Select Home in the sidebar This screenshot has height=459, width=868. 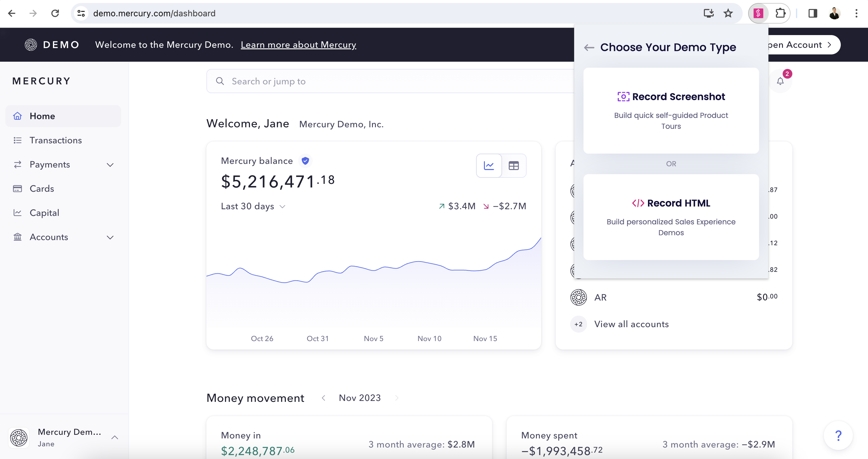63,116
